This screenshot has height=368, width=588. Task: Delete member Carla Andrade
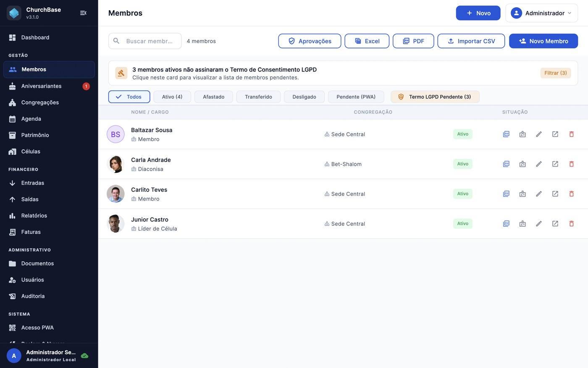pyautogui.click(x=571, y=164)
